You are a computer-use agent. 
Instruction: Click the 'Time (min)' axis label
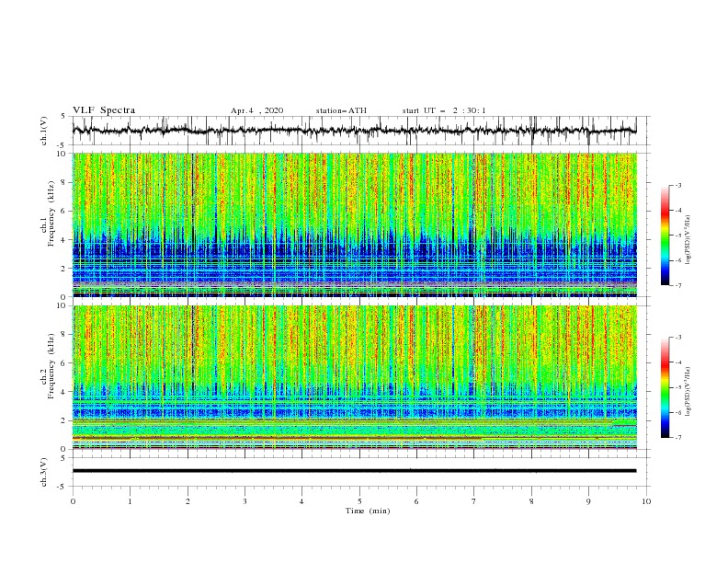pos(368,511)
